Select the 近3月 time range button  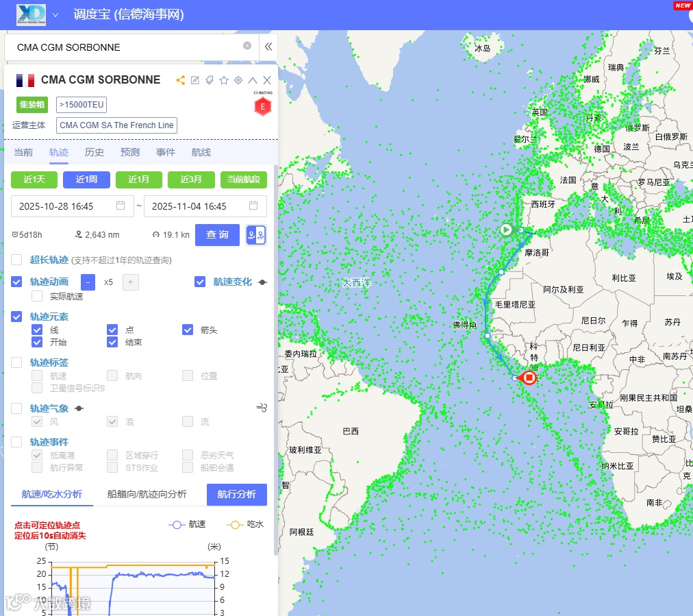191,180
